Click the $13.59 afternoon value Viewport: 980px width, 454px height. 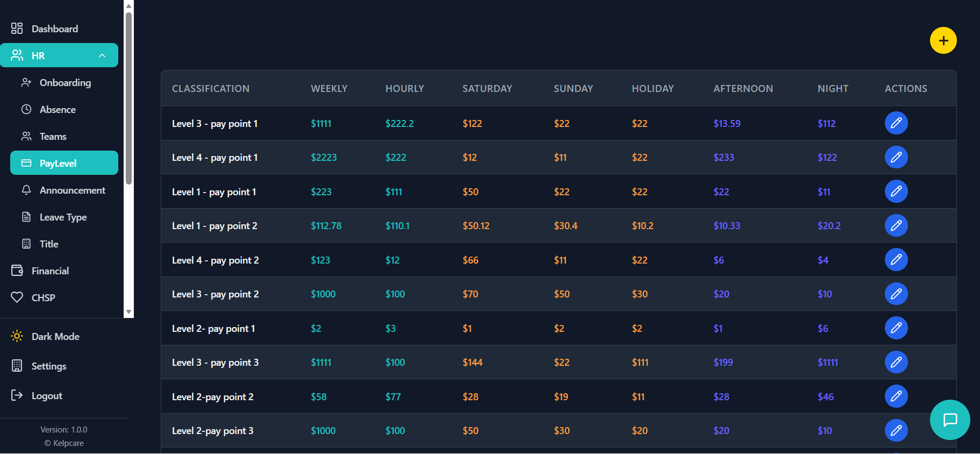click(727, 123)
